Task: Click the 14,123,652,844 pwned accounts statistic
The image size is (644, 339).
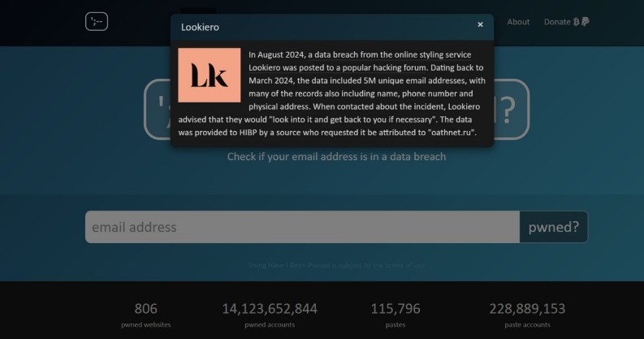Action: click(270, 309)
